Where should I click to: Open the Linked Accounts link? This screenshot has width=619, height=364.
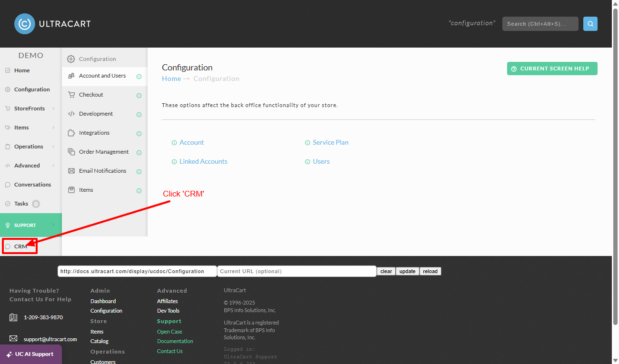coord(203,161)
